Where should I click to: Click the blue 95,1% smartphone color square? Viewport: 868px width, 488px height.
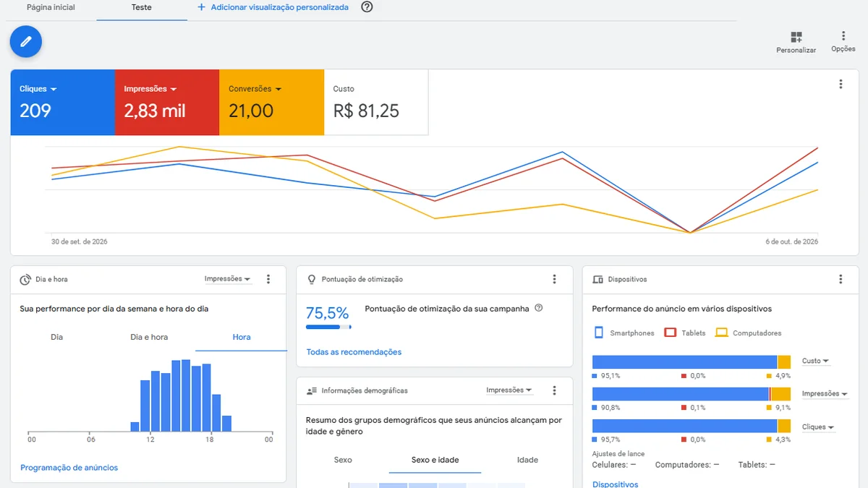click(x=595, y=376)
